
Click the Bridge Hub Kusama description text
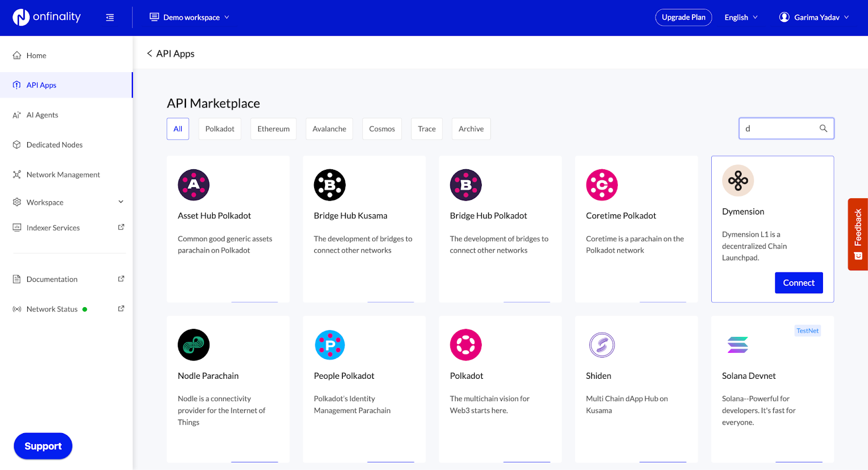(x=363, y=245)
